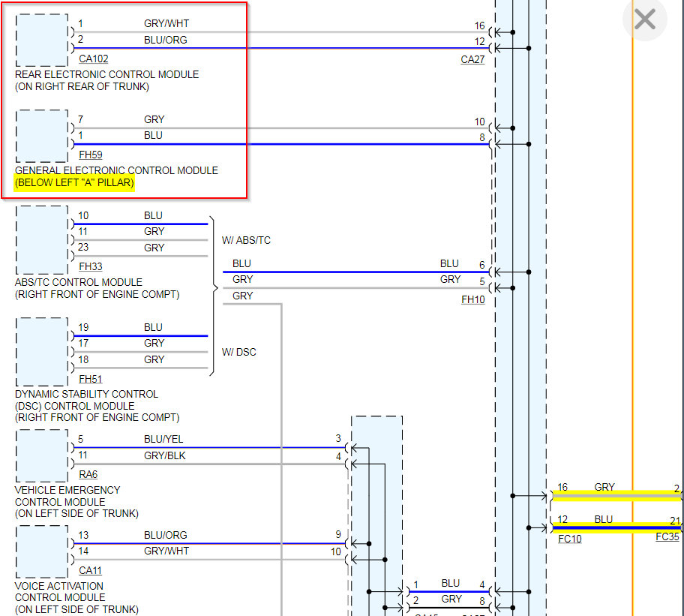
Task: Close the wiring diagram with the X button
Action: [645, 20]
